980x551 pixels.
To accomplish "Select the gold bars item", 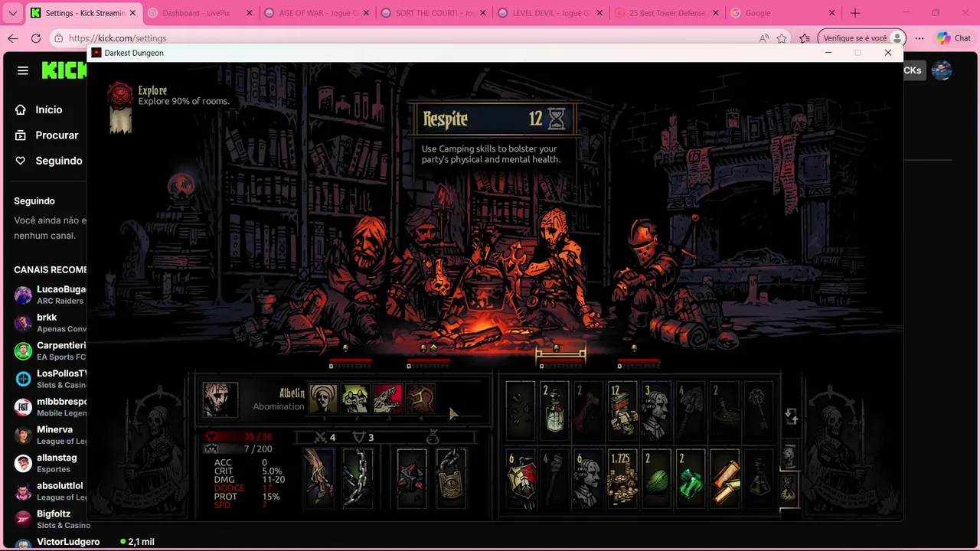I will click(x=724, y=480).
